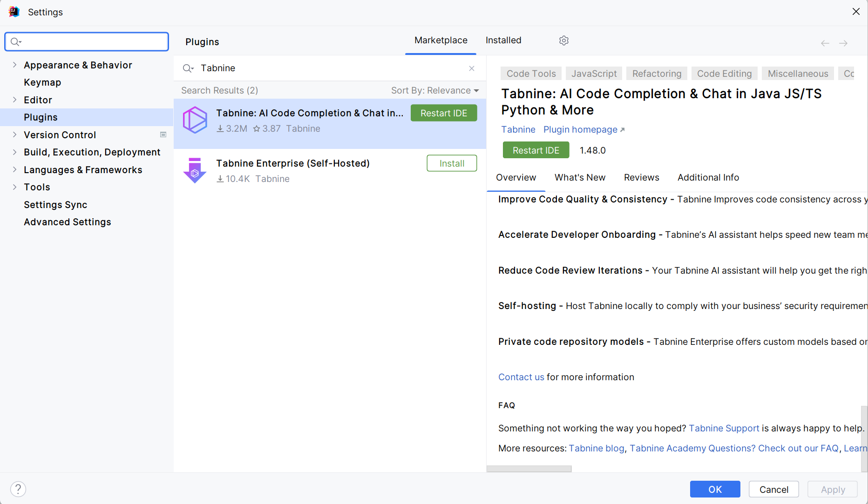868x504 pixels.
Task: Click the JavaScript tag
Action: pos(594,74)
